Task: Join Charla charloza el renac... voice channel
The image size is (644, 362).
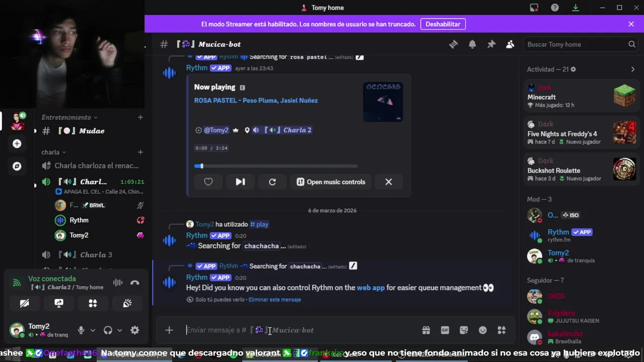Action: tap(92, 165)
